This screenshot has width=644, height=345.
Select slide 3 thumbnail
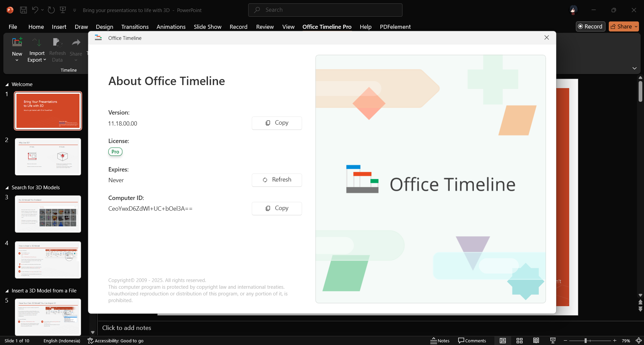tap(48, 214)
